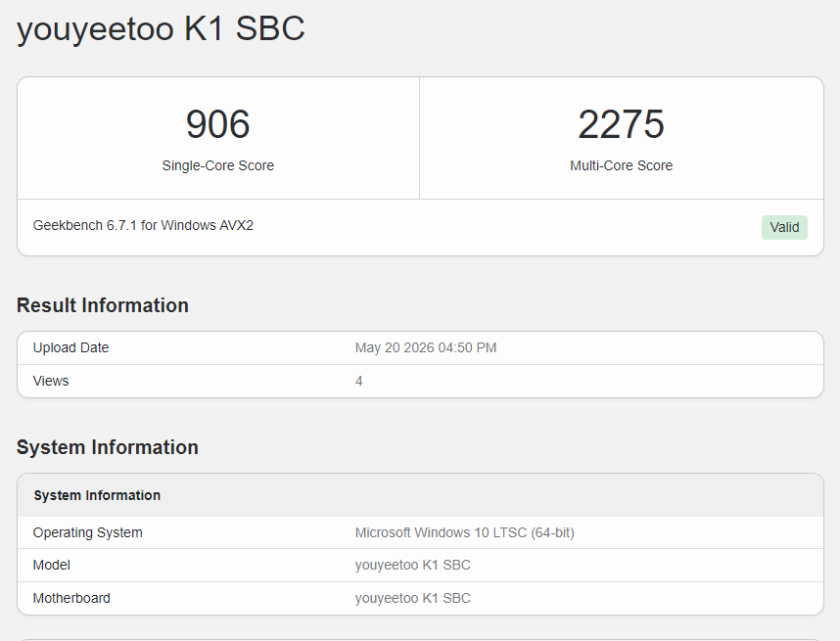Select the May 20 2026 04:50 PM value

click(425, 348)
